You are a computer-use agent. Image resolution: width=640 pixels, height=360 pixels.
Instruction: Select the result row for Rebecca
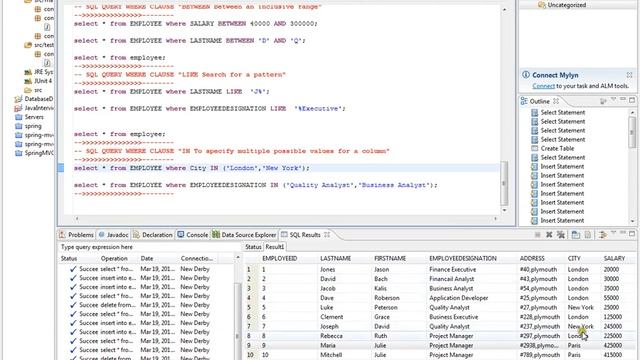click(440, 336)
